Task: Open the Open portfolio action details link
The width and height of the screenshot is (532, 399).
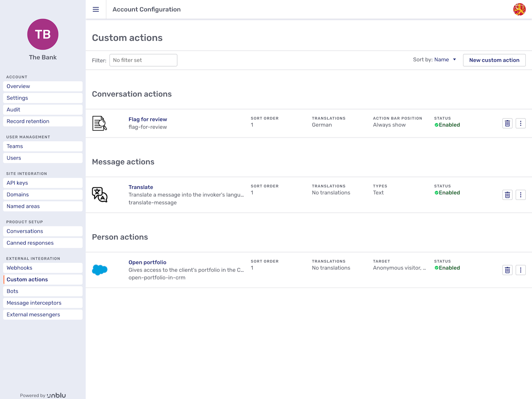Action: point(147,262)
